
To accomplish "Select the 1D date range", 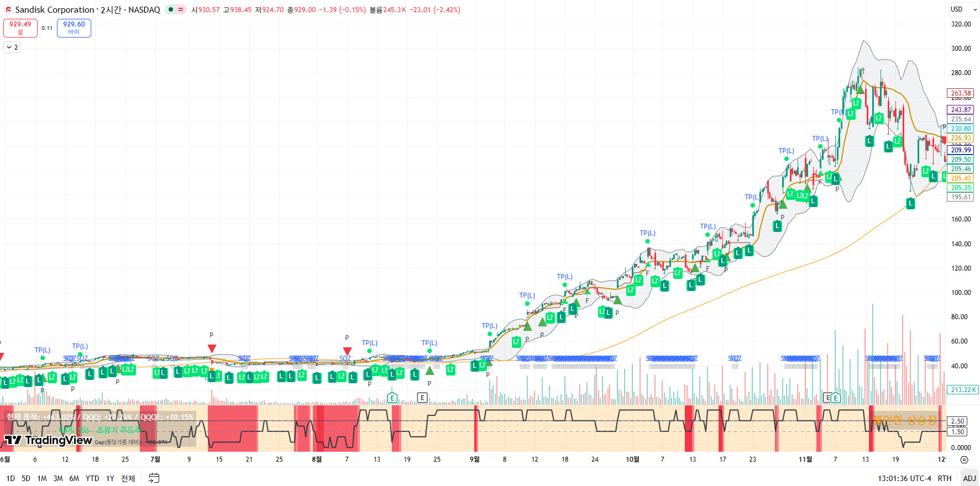I will click(11, 478).
